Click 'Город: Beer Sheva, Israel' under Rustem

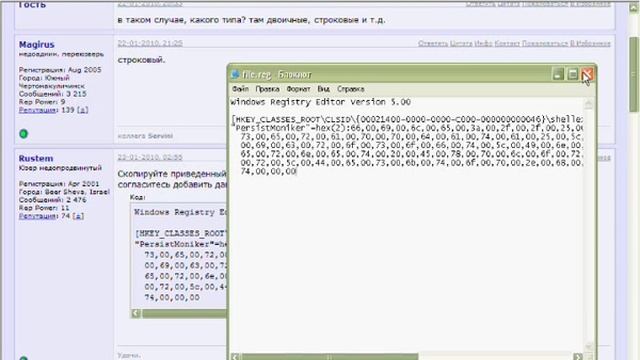click(64, 192)
